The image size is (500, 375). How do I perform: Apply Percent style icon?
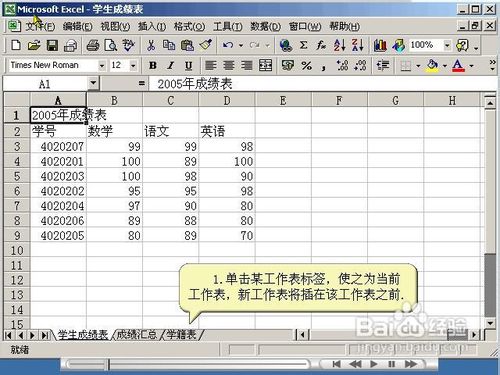point(306,65)
